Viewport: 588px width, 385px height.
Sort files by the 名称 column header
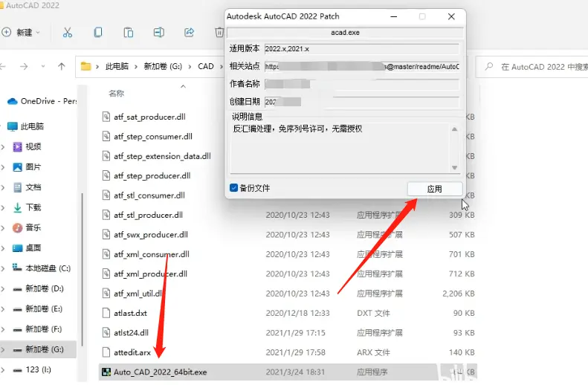pyautogui.click(x=116, y=94)
